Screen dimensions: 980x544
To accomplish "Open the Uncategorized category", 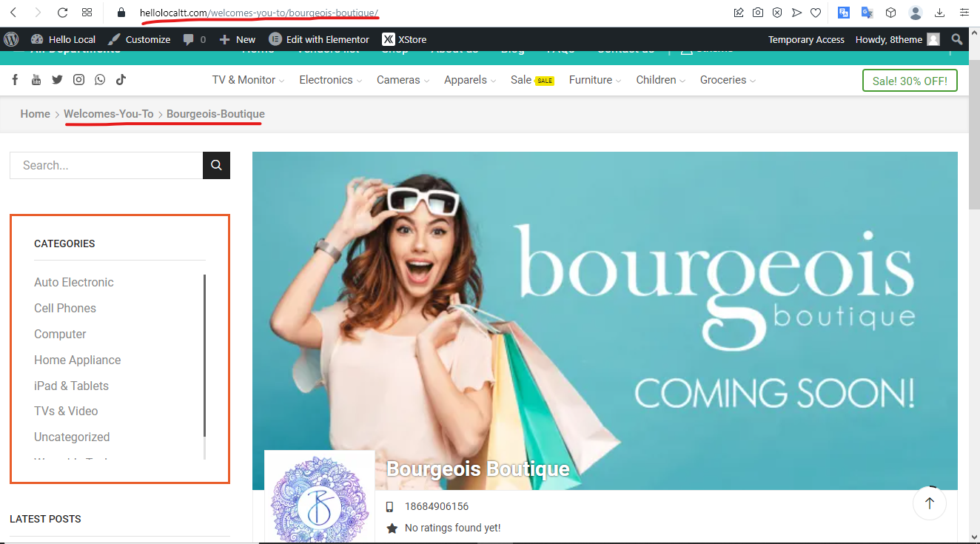I will coord(72,437).
